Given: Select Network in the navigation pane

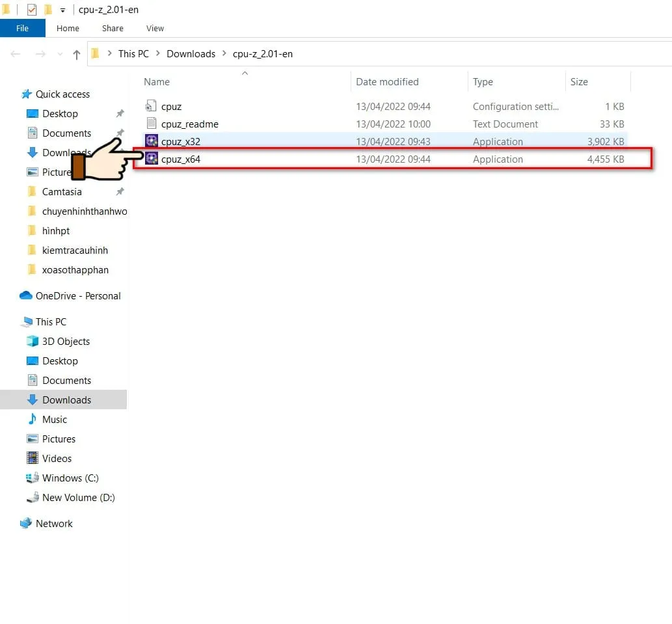Looking at the screenshot, I should click(x=54, y=524).
